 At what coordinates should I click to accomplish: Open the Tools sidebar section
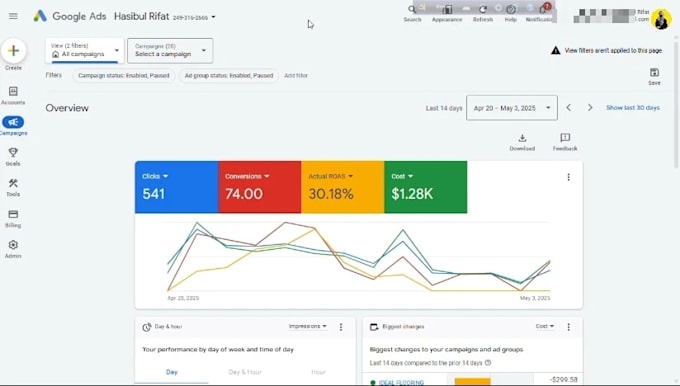tap(13, 187)
